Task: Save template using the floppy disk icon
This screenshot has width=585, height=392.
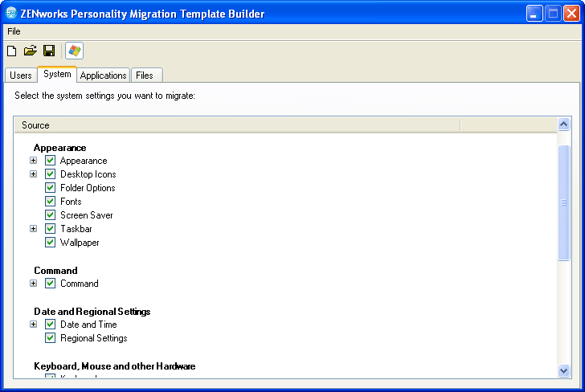Action: [49, 51]
